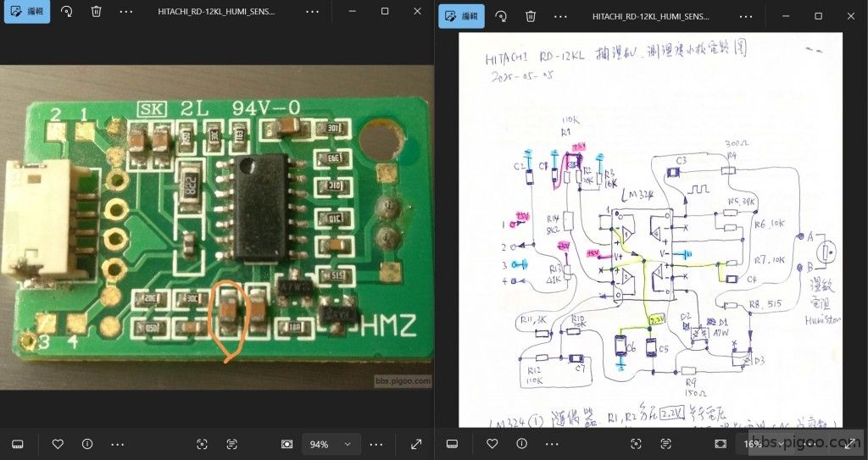Screen dimensions: 868x460
Task: Click the filename title in left window
Action: click(216, 12)
